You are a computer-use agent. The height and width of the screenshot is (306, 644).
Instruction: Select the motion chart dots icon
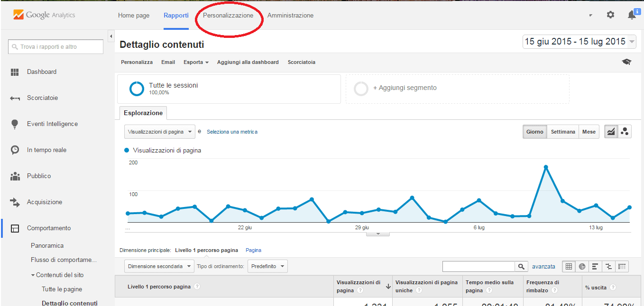pos(625,132)
